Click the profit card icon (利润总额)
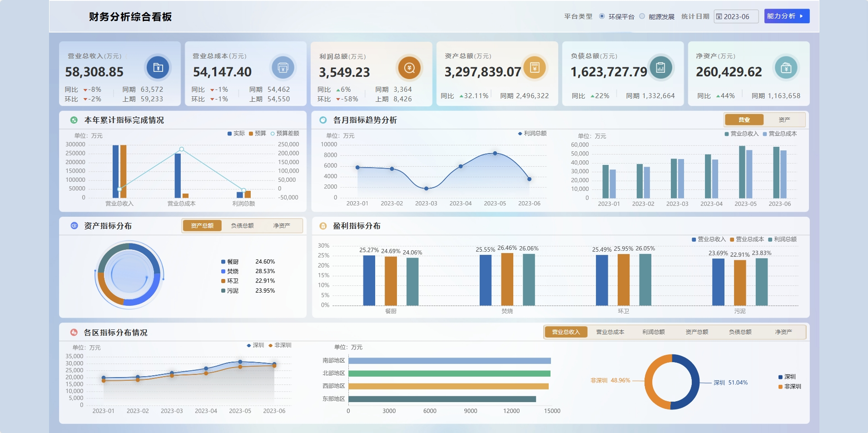The image size is (868, 433). 409,68
